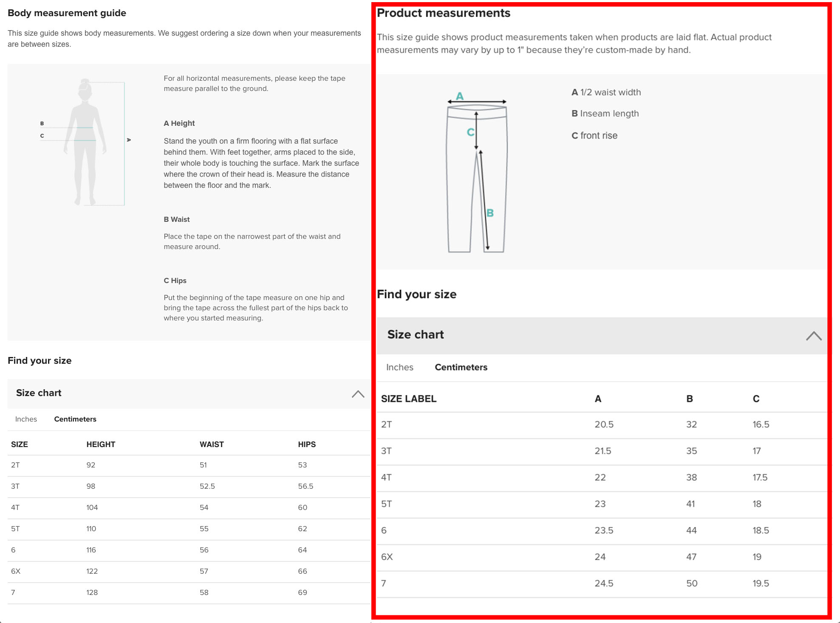Image resolution: width=840 pixels, height=623 pixels.
Task: Click the Size chart title under Product measurements
Action: click(x=415, y=335)
